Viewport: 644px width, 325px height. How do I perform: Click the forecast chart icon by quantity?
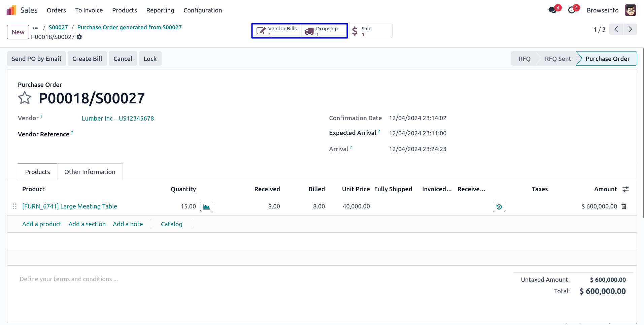pyautogui.click(x=206, y=207)
